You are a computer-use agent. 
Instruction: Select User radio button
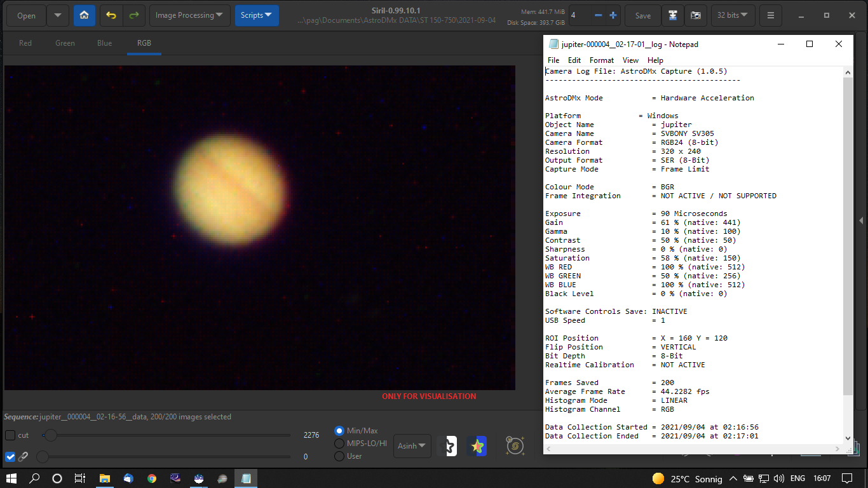click(339, 456)
